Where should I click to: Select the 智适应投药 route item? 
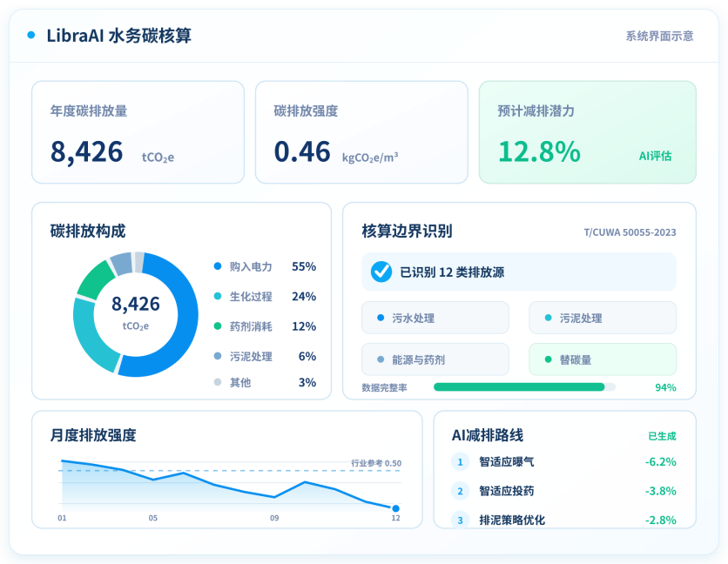[563, 491]
